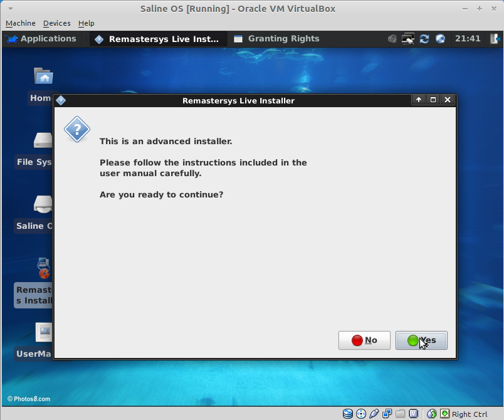Click the mouse integration status icon
This screenshot has height=420, width=504.
(432, 414)
